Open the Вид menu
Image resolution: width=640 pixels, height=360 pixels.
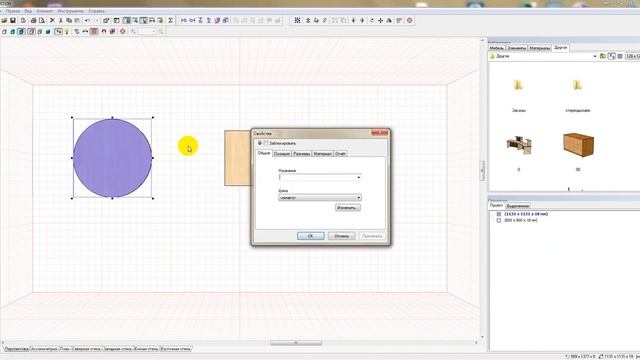(x=28, y=11)
